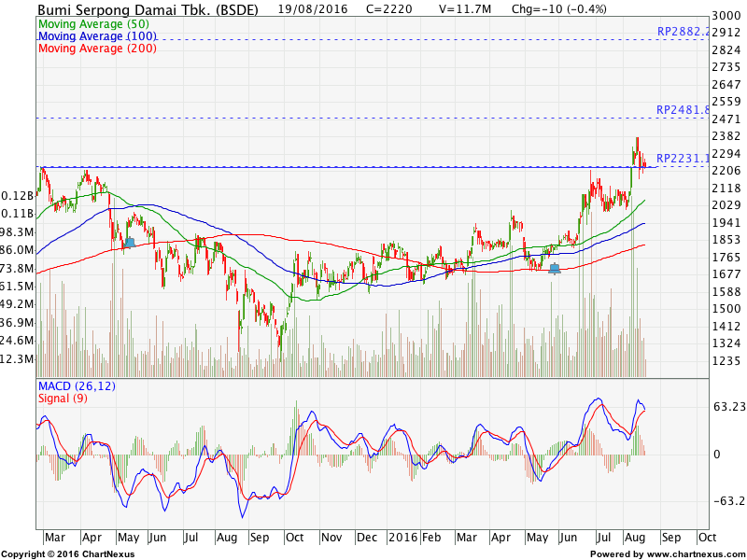747x560 pixels.
Task: Click the '1677' price axis label
Action: point(726,274)
